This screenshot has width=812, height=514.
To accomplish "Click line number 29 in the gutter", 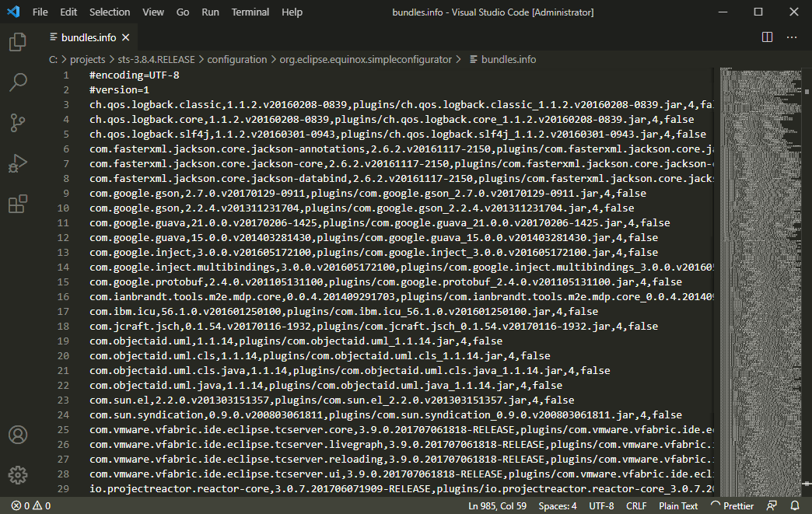I will [x=63, y=488].
